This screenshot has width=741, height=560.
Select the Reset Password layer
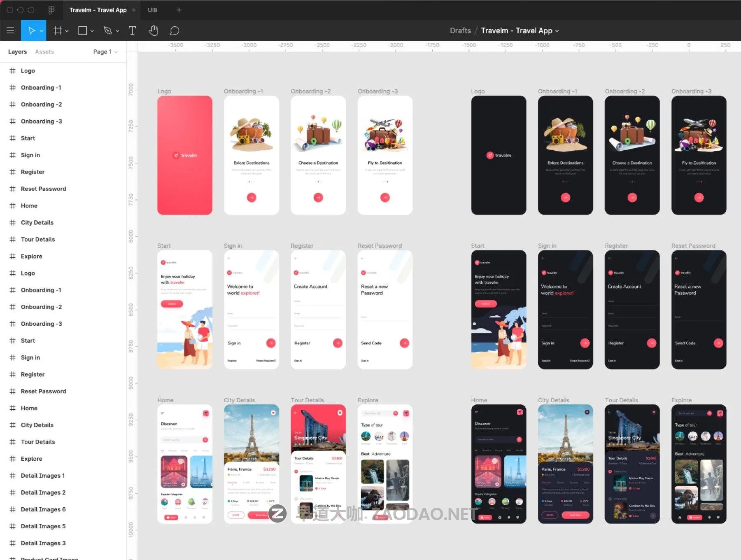click(x=43, y=189)
